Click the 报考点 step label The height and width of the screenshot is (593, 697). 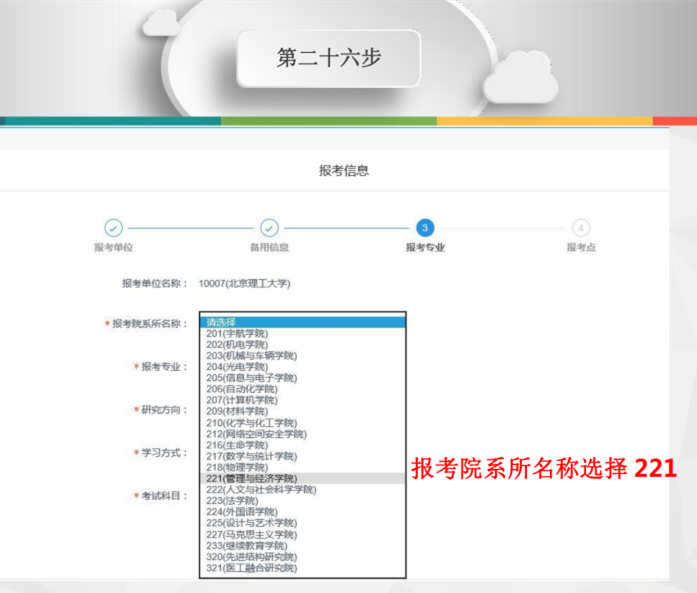point(581,247)
